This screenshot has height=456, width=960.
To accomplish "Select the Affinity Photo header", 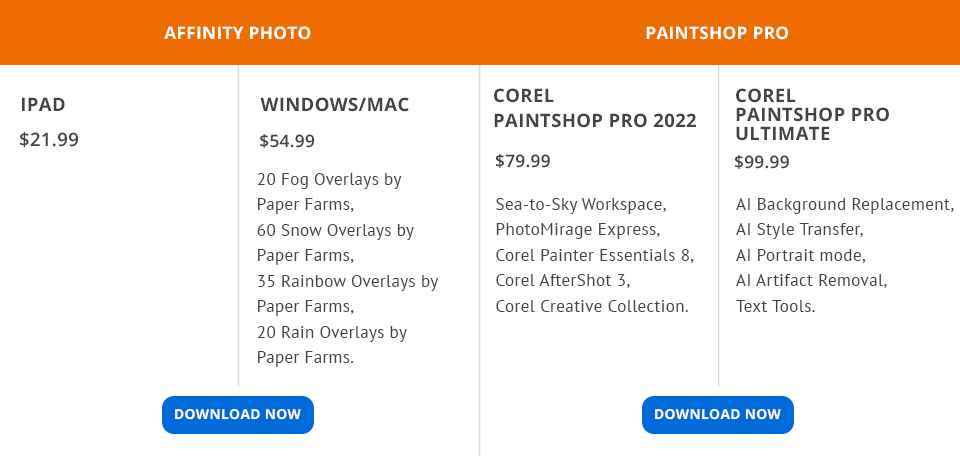I will (x=238, y=33).
